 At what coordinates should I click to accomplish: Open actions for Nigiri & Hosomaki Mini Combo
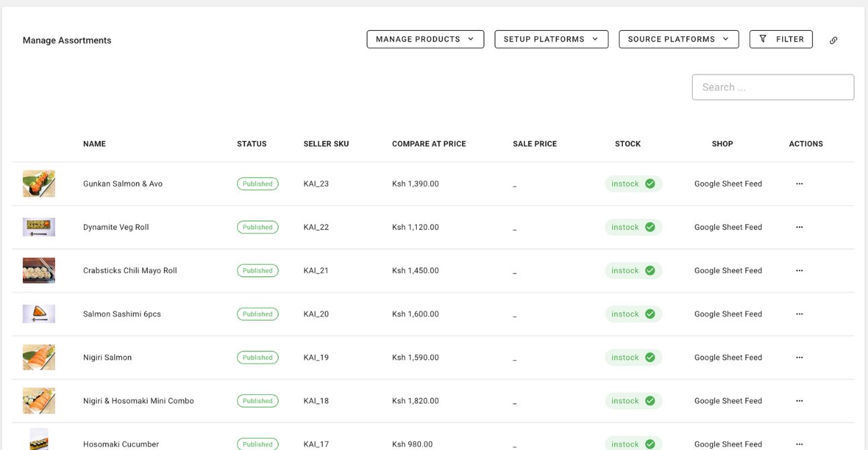click(x=799, y=401)
